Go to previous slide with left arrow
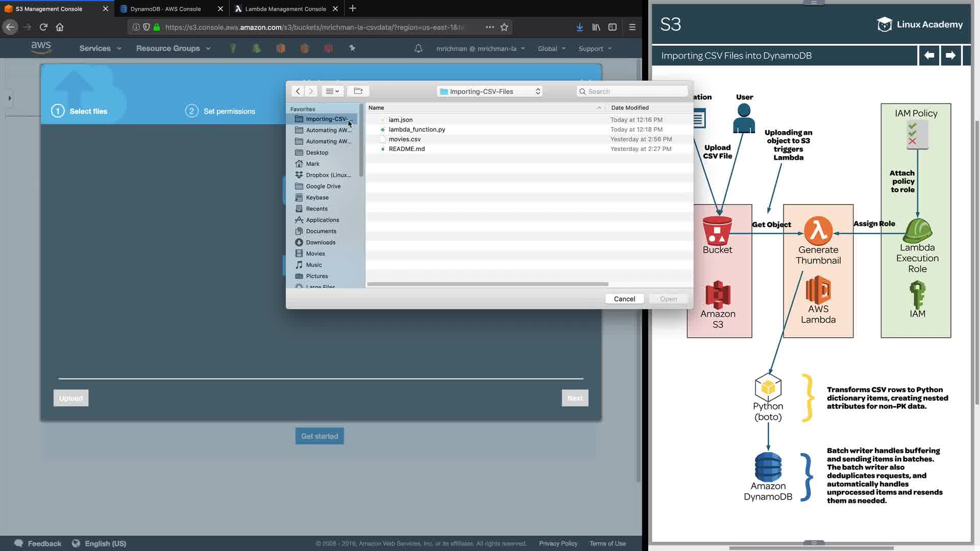The width and height of the screenshot is (980, 551). [929, 56]
